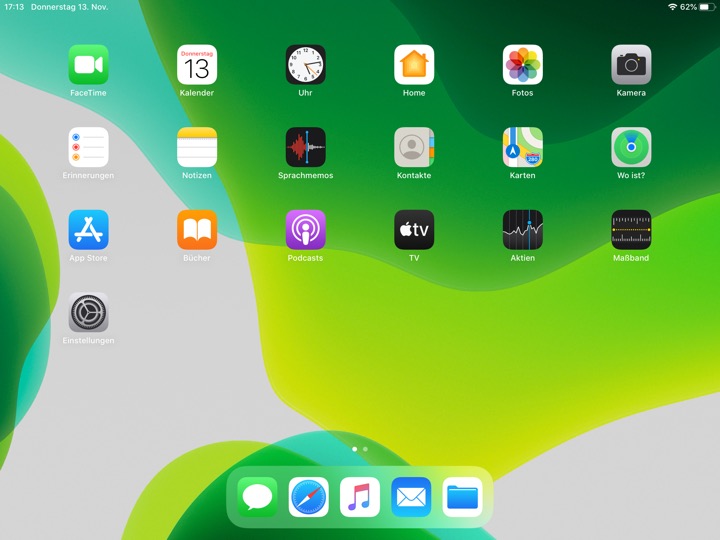Open Mail from the dock
The width and height of the screenshot is (720, 540).
[x=411, y=497]
